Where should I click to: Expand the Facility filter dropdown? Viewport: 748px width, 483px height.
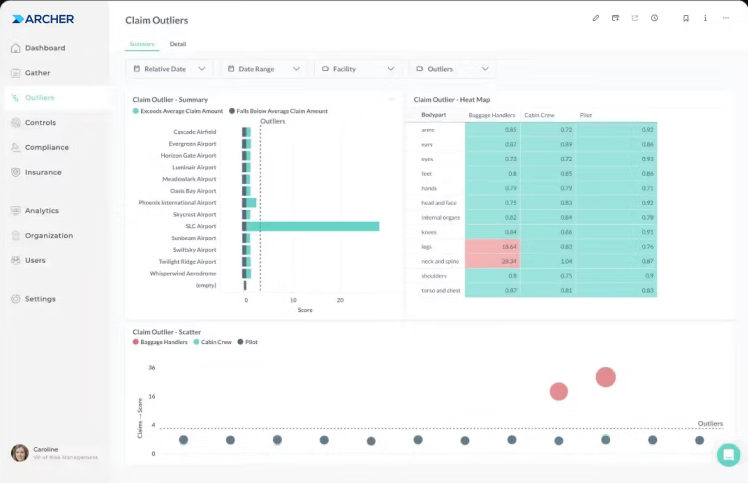click(359, 69)
